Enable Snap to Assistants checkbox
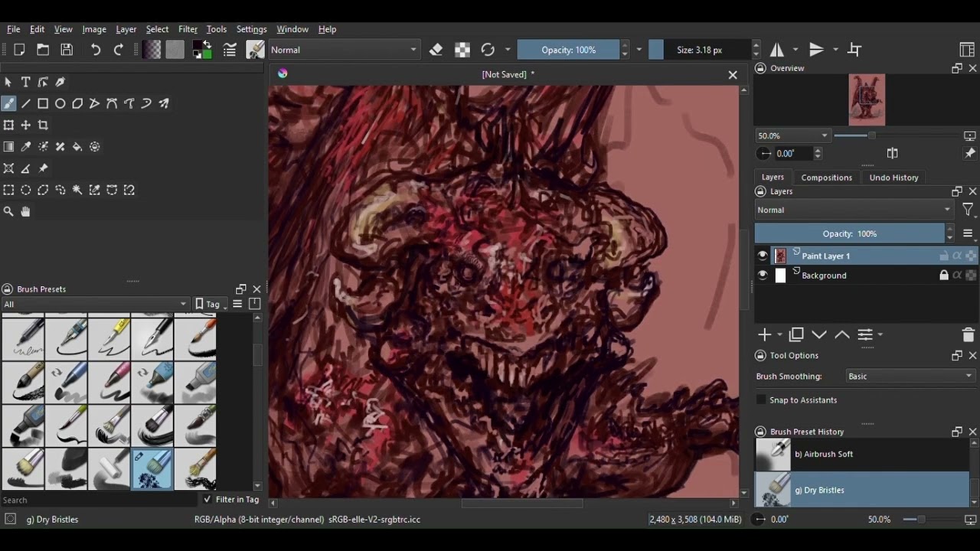 click(761, 399)
